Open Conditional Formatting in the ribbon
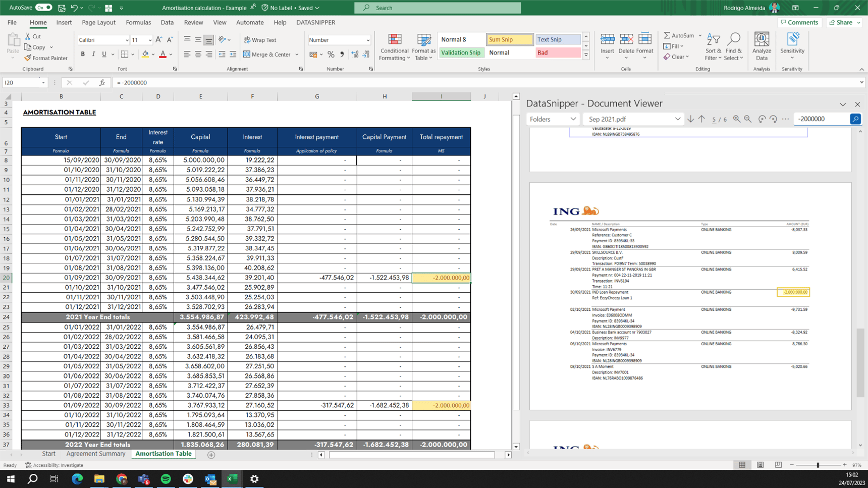The height and width of the screenshot is (488, 868). point(394,47)
